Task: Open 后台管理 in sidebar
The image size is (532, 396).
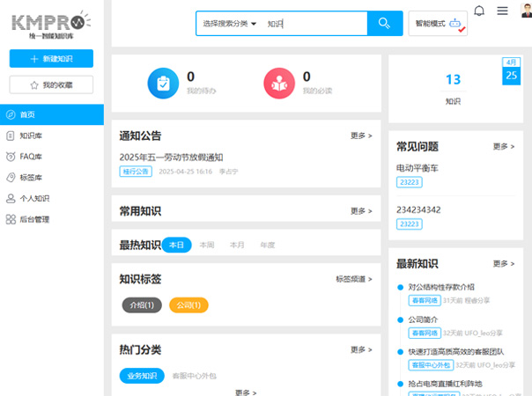Action: [34, 219]
